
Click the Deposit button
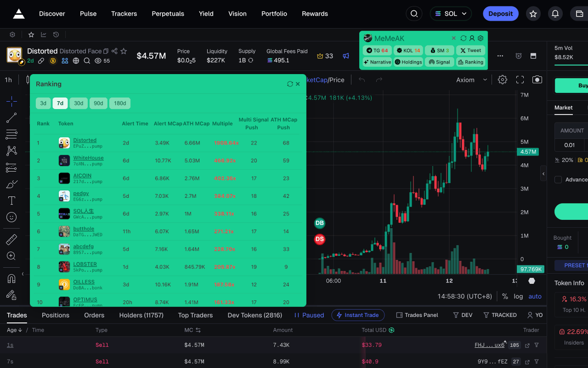tap(500, 14)
